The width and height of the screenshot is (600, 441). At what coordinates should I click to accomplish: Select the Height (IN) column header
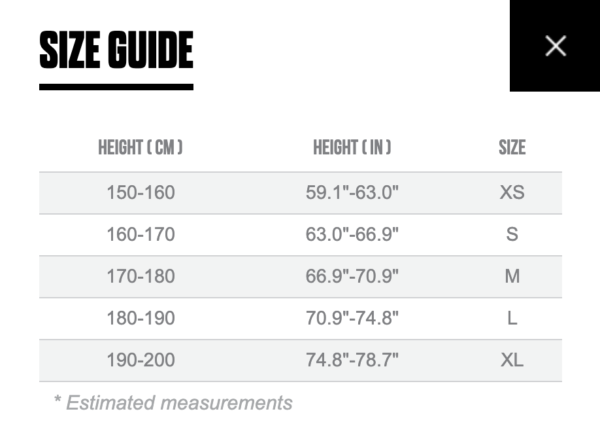pyautogui.click(x=352, y=147)
